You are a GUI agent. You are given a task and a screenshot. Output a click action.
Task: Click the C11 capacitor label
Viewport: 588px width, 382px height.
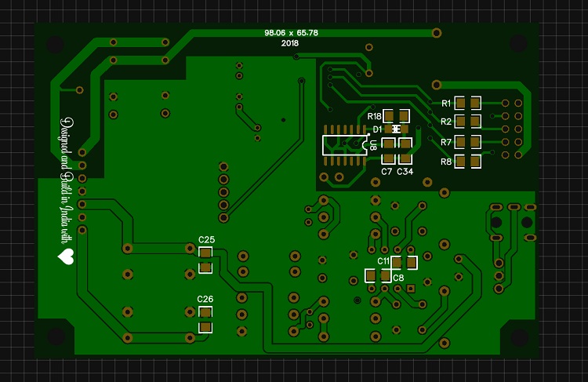point(383,261)
